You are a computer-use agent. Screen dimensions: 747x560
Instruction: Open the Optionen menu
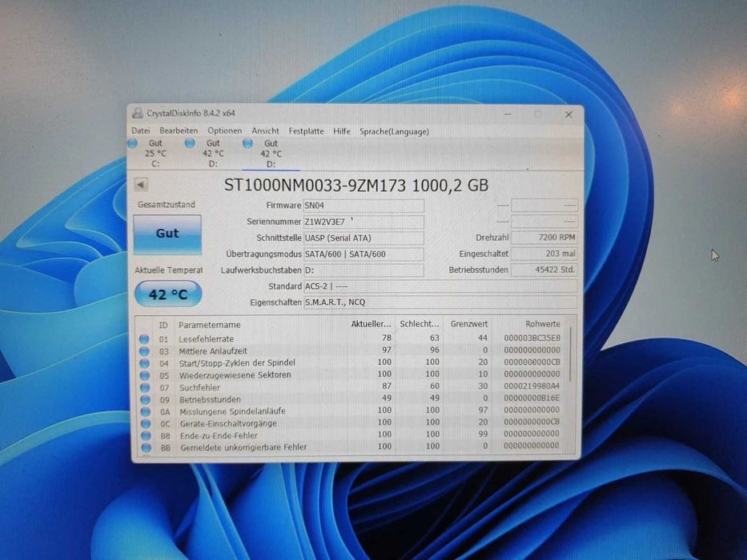224,130
